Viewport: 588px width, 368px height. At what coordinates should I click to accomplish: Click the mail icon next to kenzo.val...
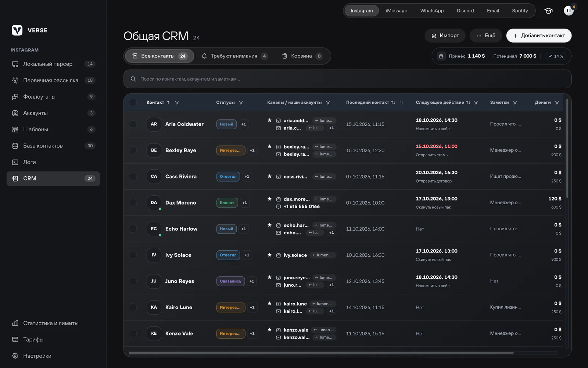tap(279, 337)
